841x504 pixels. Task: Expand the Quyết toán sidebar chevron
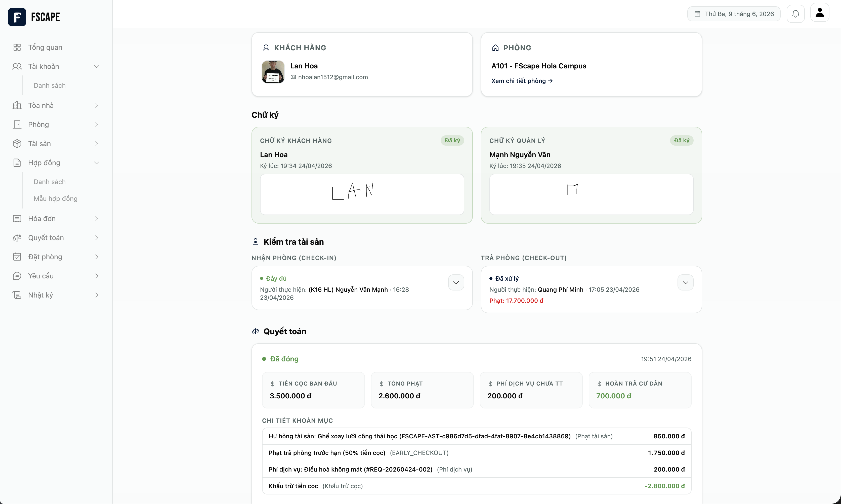(x=96, y=238)
